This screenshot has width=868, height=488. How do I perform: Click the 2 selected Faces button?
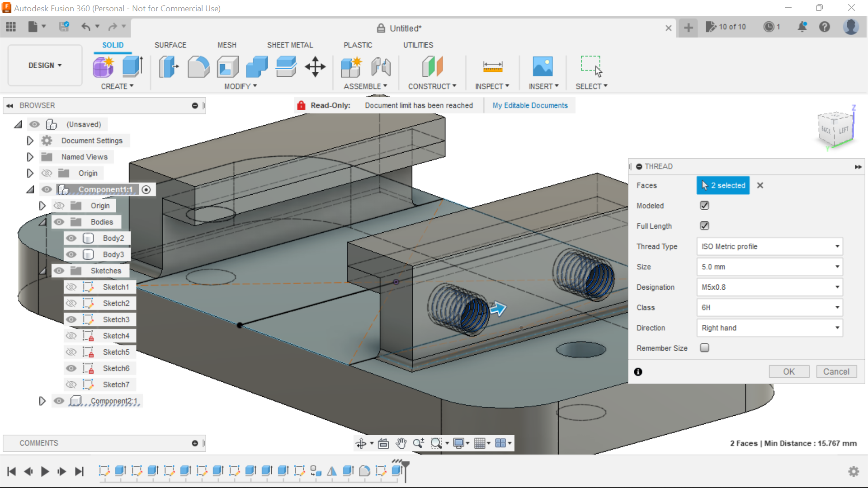[723, 185]
